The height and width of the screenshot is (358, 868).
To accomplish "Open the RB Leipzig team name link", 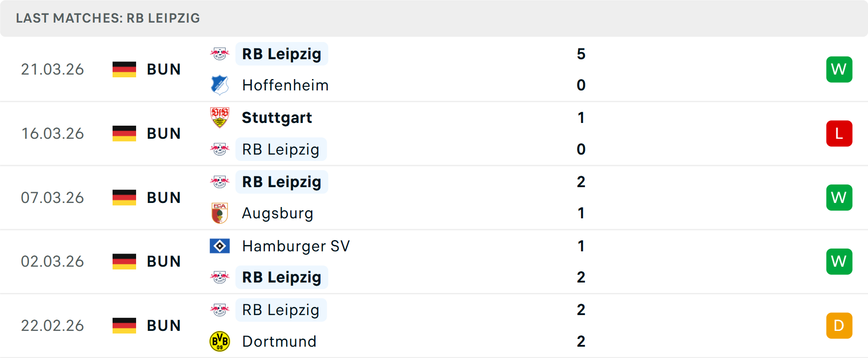I will tap(281, 53).
